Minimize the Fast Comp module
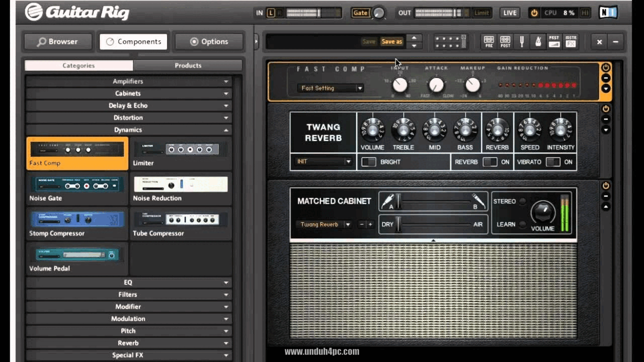The height and width of the screenshot is (362, 644). (606, 78)
